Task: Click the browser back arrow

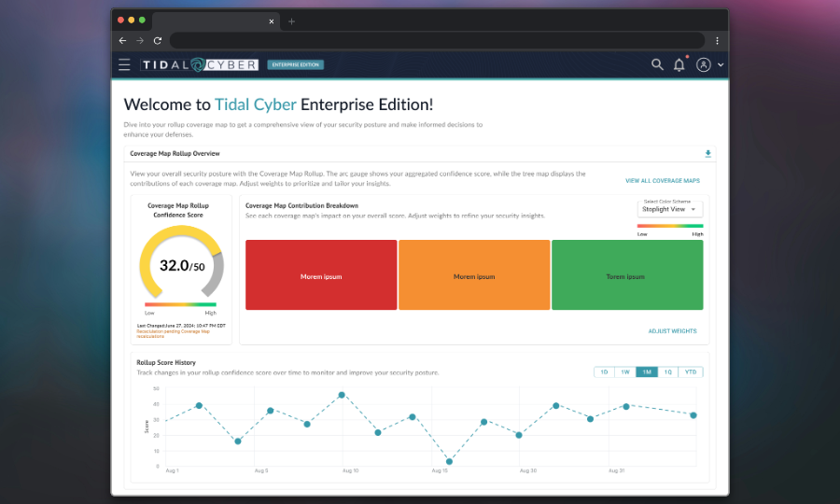Action: click(x=122, y=41)
